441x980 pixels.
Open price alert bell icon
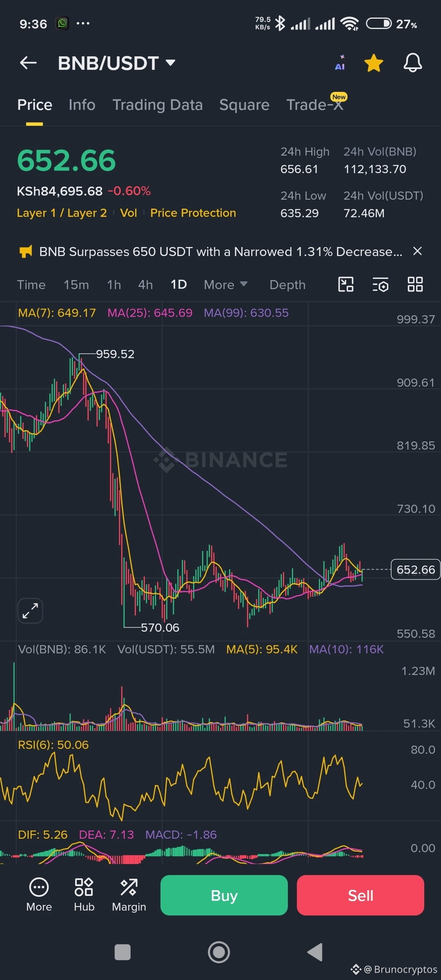[413, 63]
